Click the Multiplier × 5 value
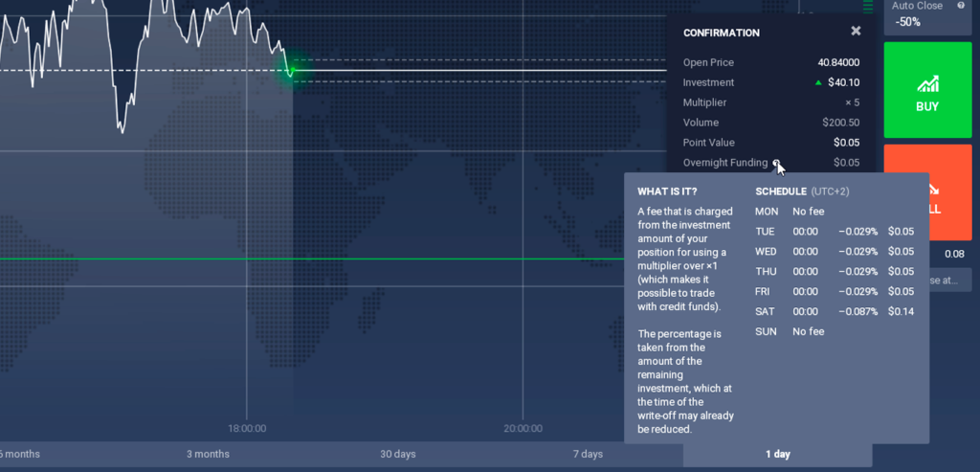980x472 pixels. (852, 102)
